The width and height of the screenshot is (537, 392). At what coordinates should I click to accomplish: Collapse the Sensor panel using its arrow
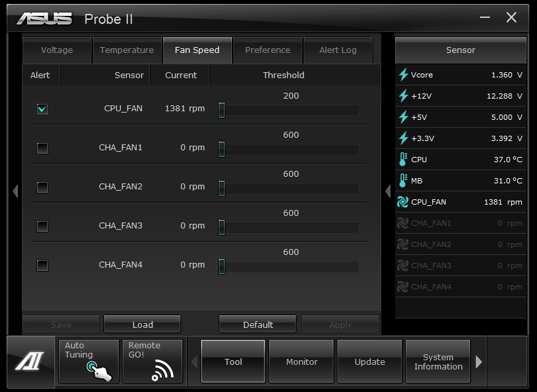click(x=388, y=191)
